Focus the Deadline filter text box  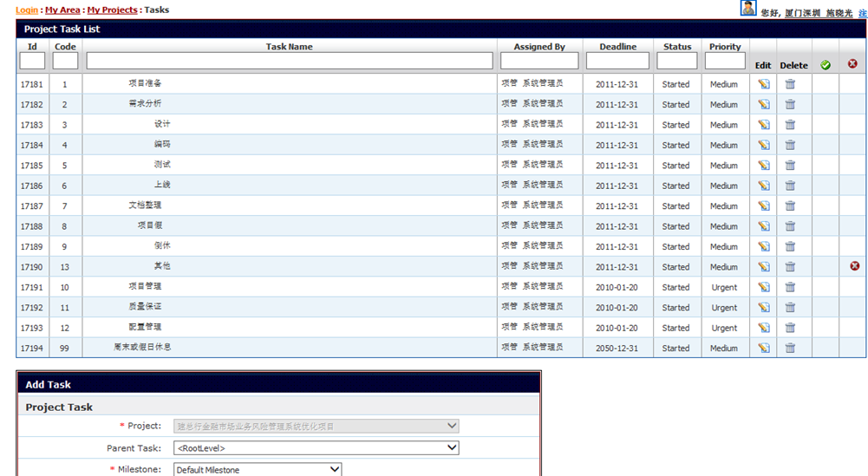(x=617, y=62)
